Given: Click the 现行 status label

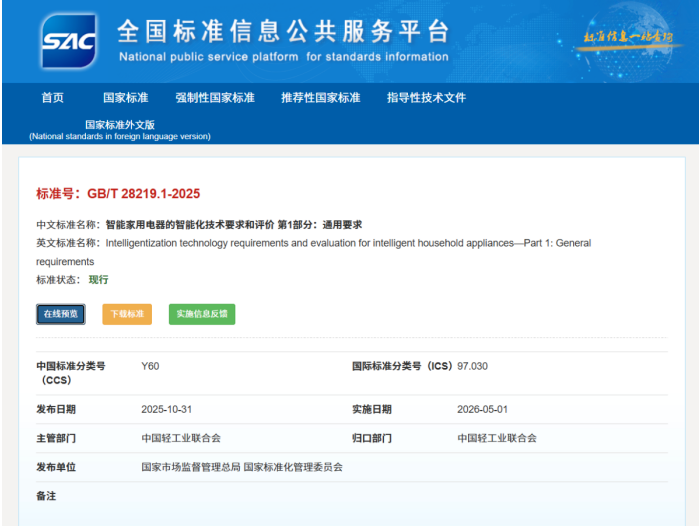Looking at the screenshot, I should point(99,279).
